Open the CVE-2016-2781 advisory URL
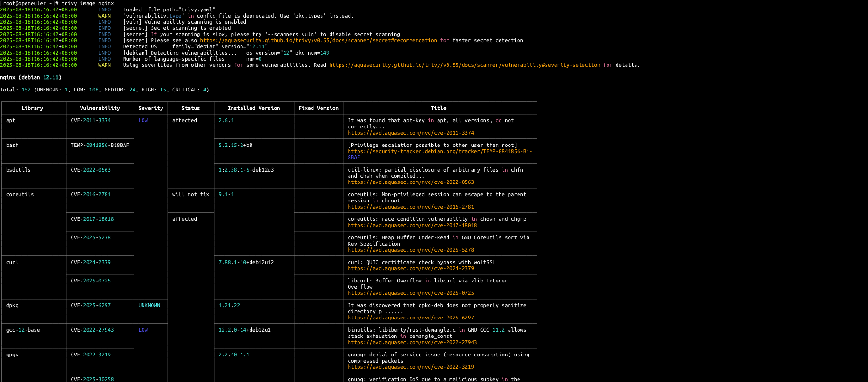 [411, 207]
